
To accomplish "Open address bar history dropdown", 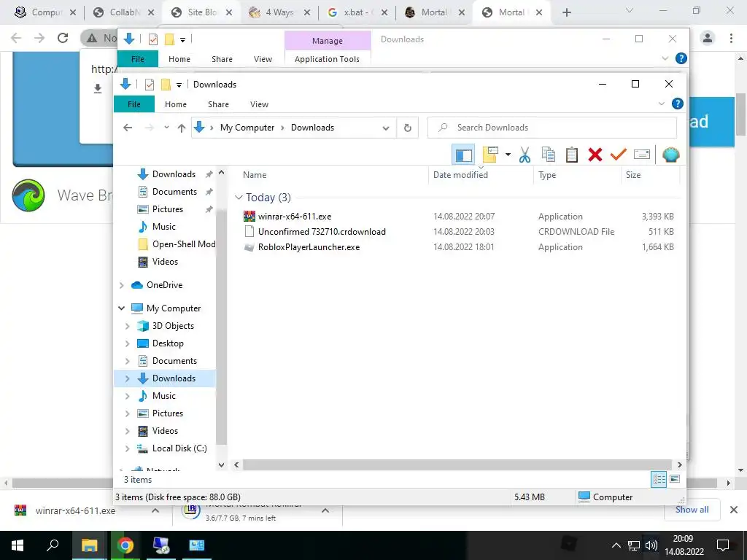I will [386, 128].
